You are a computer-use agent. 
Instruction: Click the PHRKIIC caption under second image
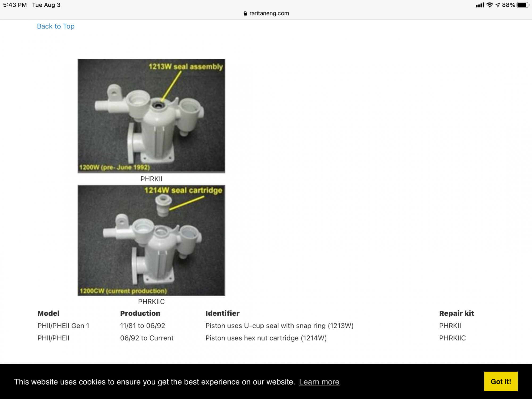pyautogui.click(x=151, y=302)
